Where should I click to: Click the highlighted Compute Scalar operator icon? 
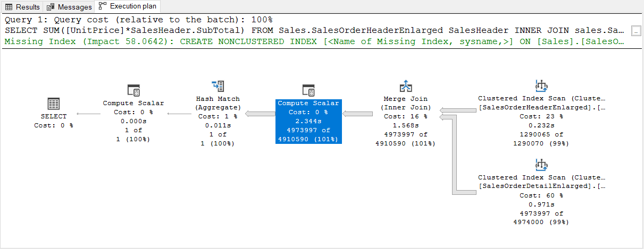pos(308,90)
